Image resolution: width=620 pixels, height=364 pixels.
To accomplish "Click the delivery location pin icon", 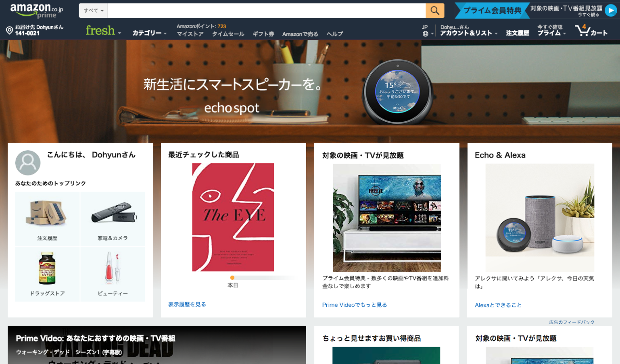I will coord(9,30).
